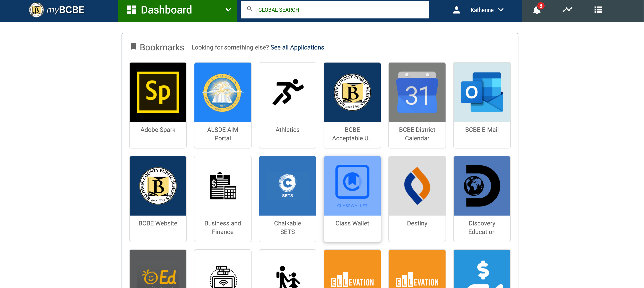Expand the Dashboard dropdown menu
Screen dimensions: 644x288
pos(228,10)
